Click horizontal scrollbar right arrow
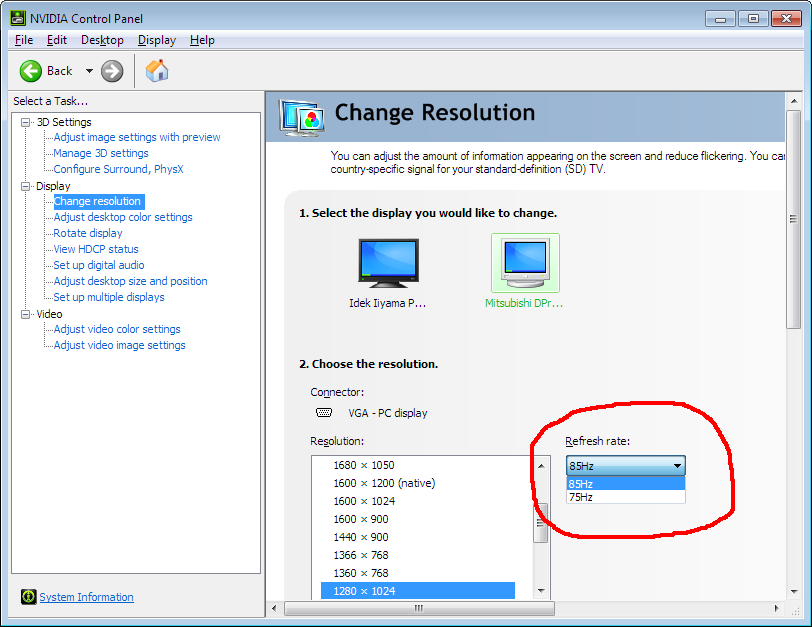The width and height of the screenshot is (812, 627). (x=776, y=608)
